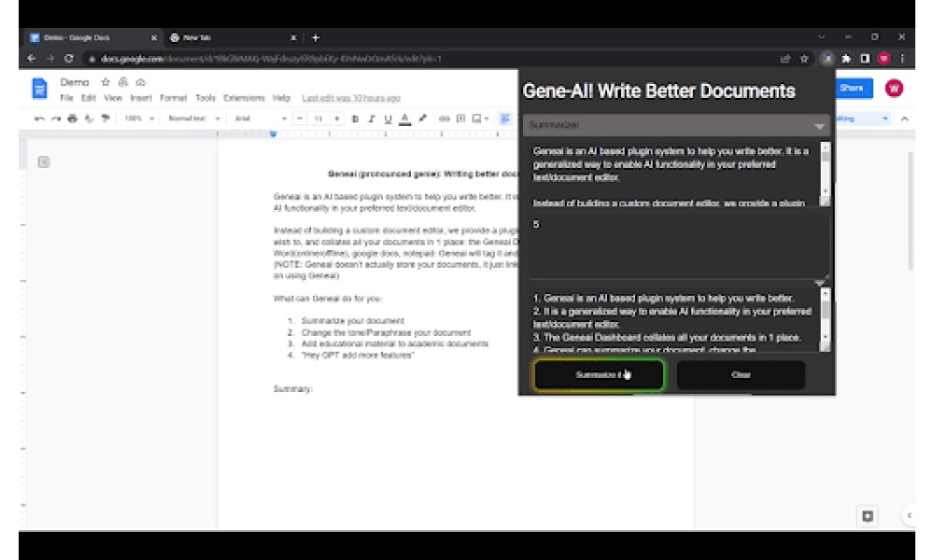Click the Demo document title
This screenshot has height=560, width=934.
click(75, 82)
